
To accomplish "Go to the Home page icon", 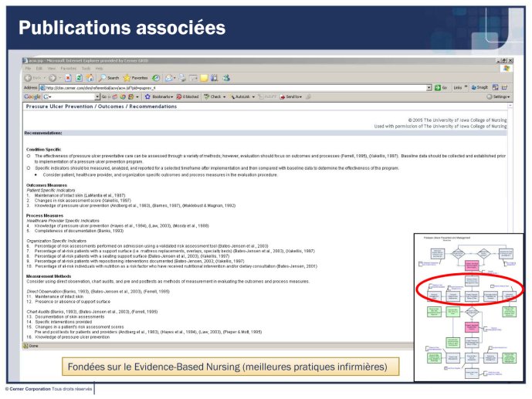I will pos(90,78).
